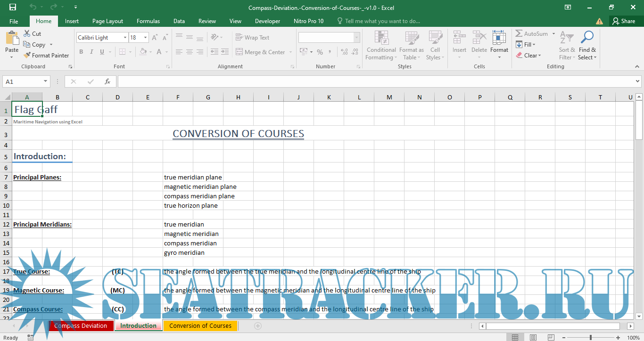Open the font size dropdown
This screenshot has height=341, width=644.
pos(146,38)
